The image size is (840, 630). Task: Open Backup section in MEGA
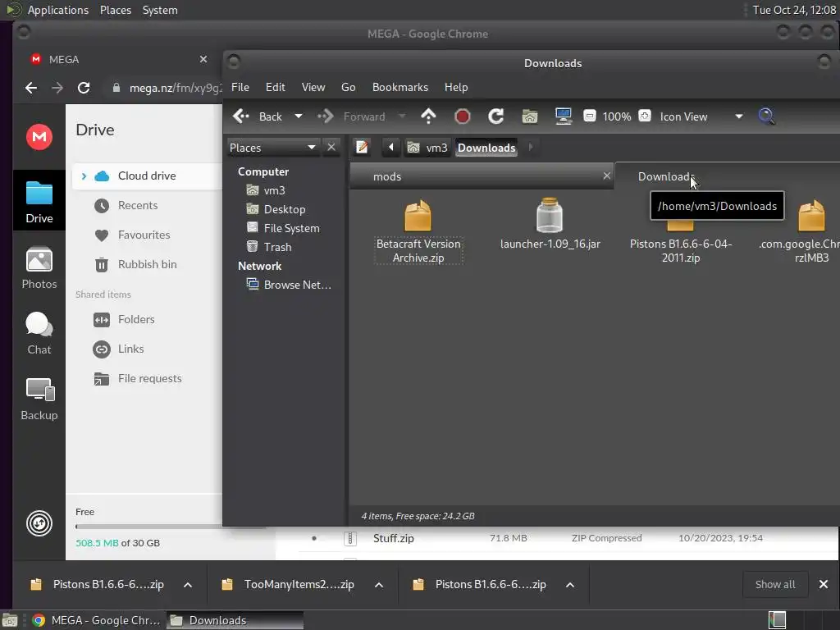click(x=39, y=399)
